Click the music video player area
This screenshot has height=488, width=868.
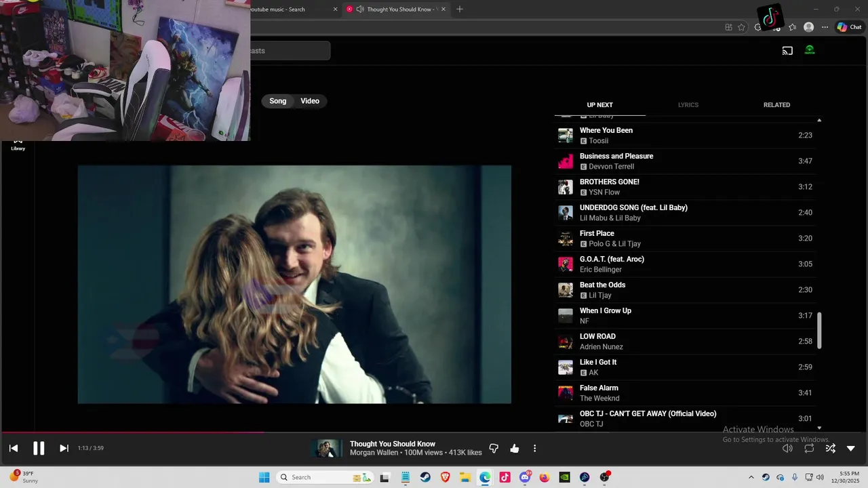tap(294, 285)
